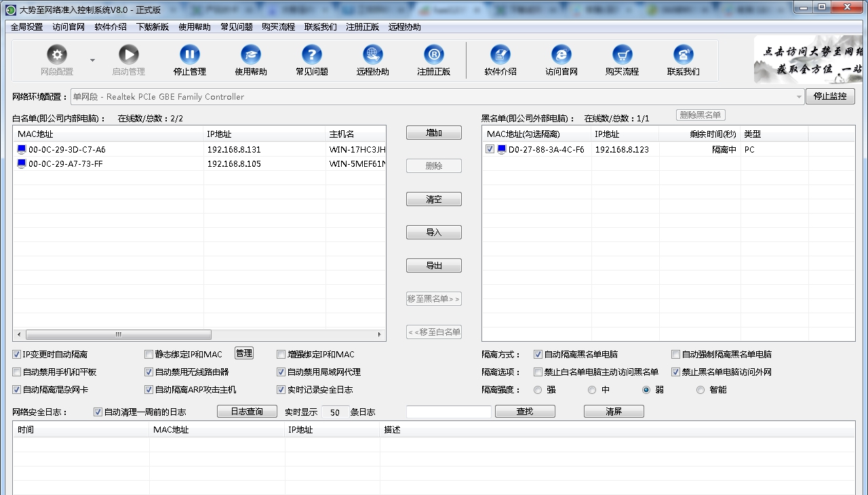Uncheck 自动禁用无线路由器 option

click(148, 371)
